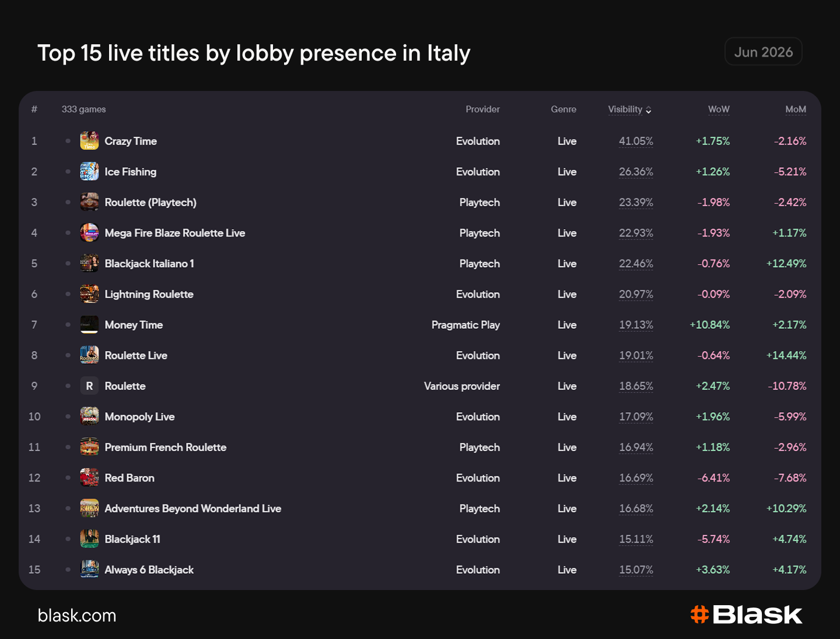Click the Red Baron game icon
Viewport: 840px width, 639px height.
(89, 478)
